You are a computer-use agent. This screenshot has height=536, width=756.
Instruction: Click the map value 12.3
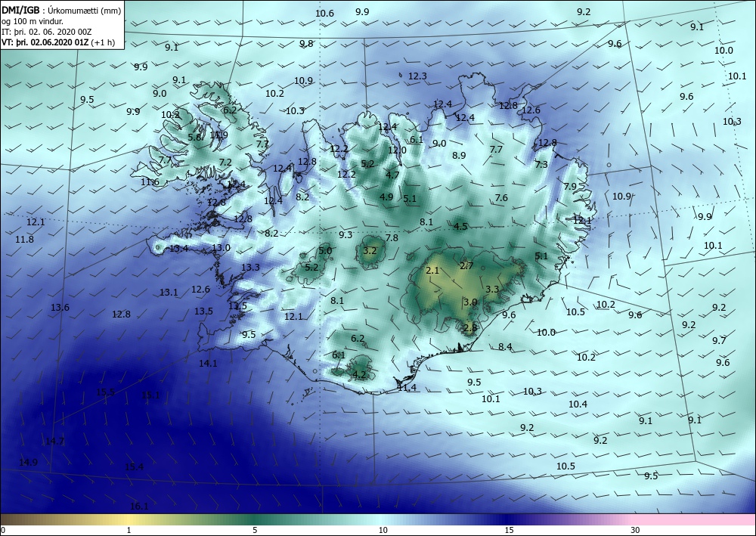417,76
